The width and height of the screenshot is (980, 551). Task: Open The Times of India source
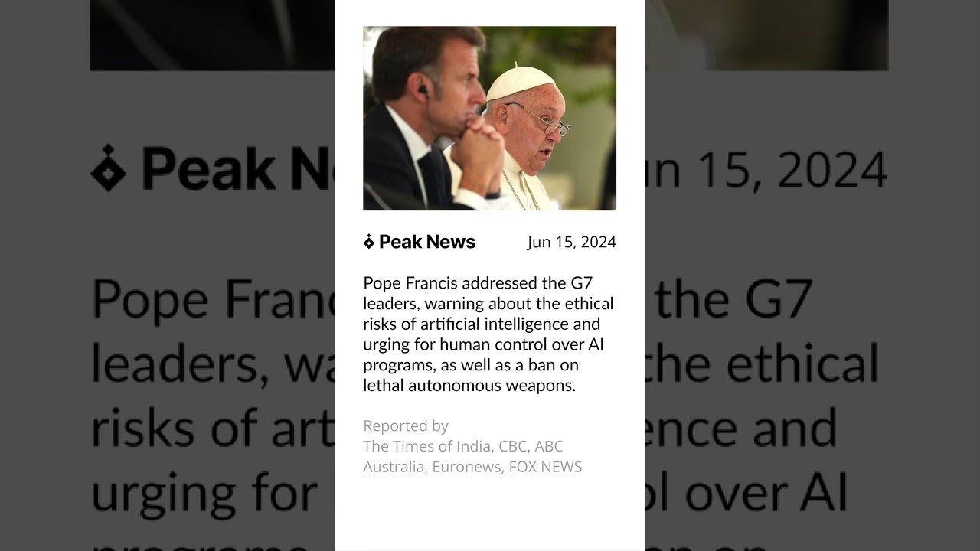(x=427, y=446)
